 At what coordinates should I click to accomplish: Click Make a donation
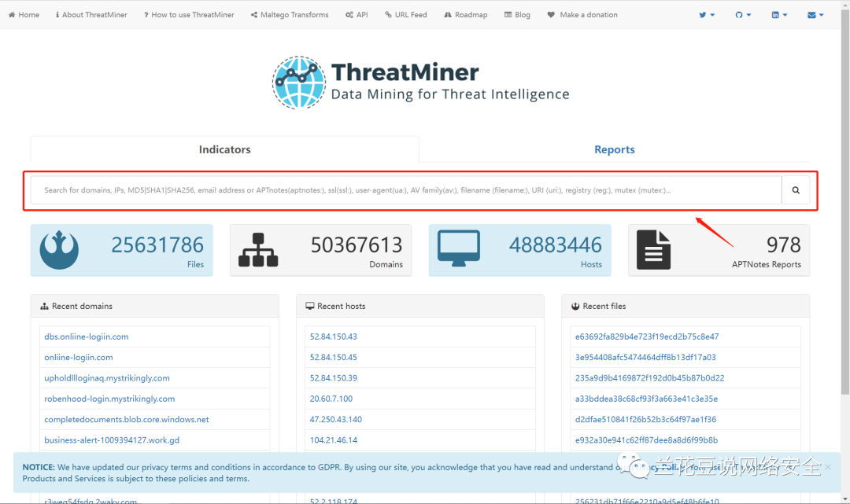pos(582,15)
